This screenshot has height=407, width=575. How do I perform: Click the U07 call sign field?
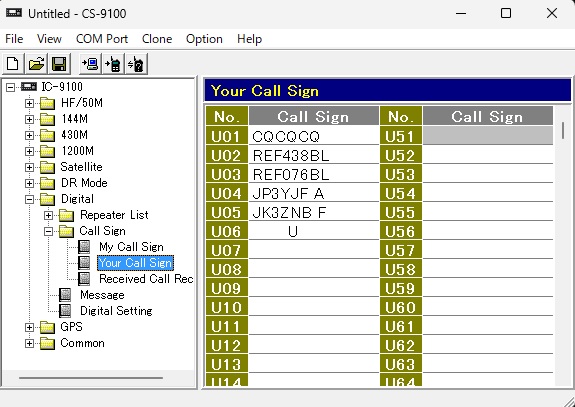314,250
